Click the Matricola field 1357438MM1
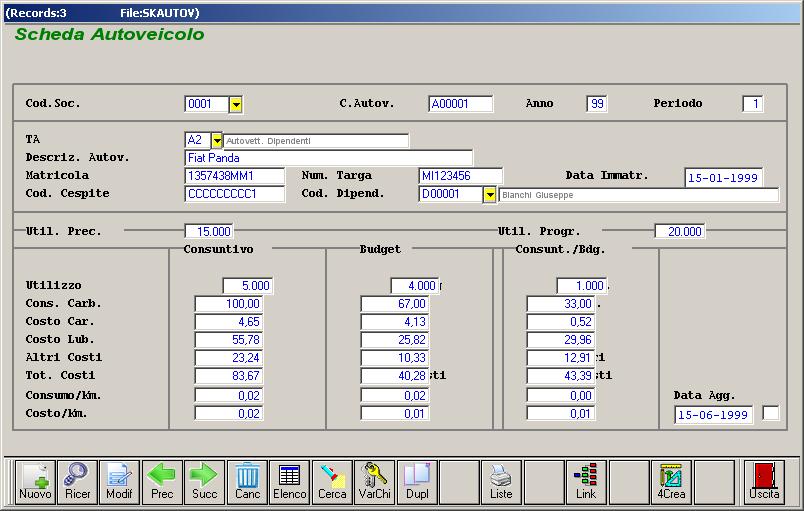Viewport: 804px width, 511px height. pyautogui.click(x=234, y=176)
